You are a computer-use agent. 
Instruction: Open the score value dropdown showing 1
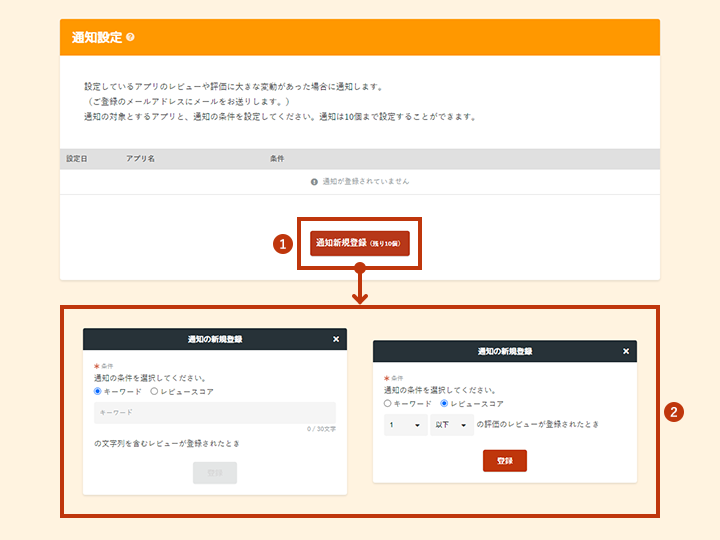(x=405, y=425)
